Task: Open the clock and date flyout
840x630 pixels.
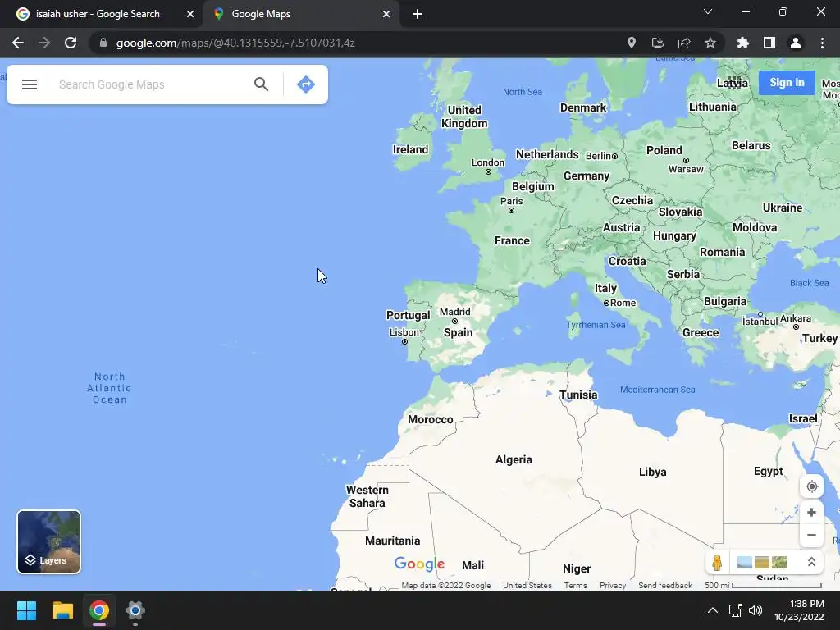Action: (799, 610)
